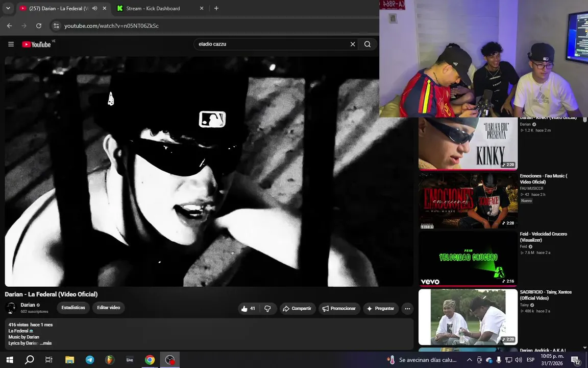Open FL Studio from taskbar
Viewport: 588px width, 368px height.
click(x=110, y=360)
